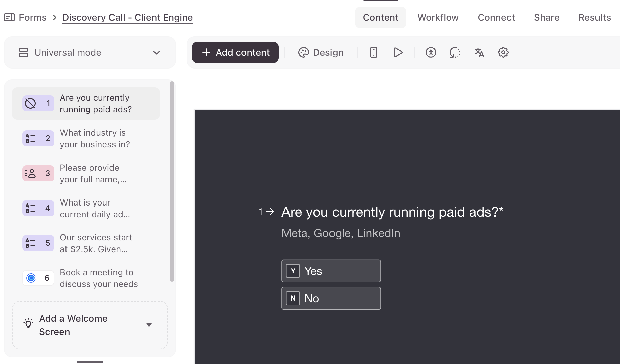Click the question list scrollbar

[172, 181]
